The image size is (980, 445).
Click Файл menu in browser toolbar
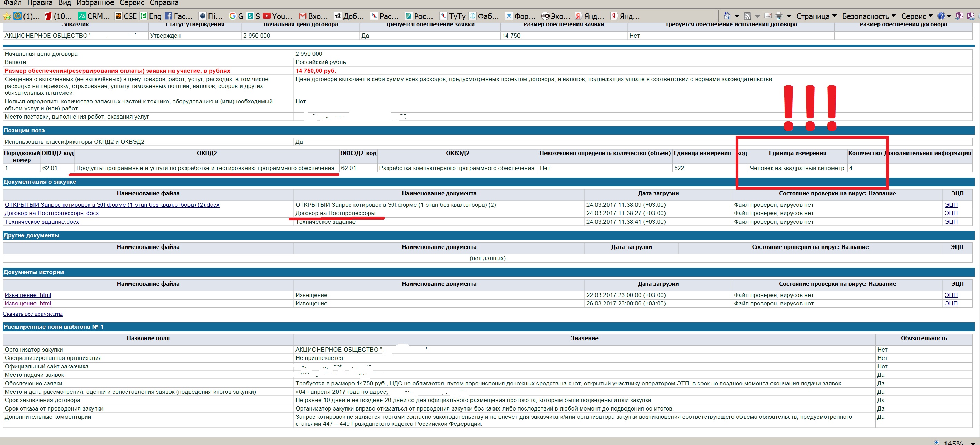pos(11,4)
